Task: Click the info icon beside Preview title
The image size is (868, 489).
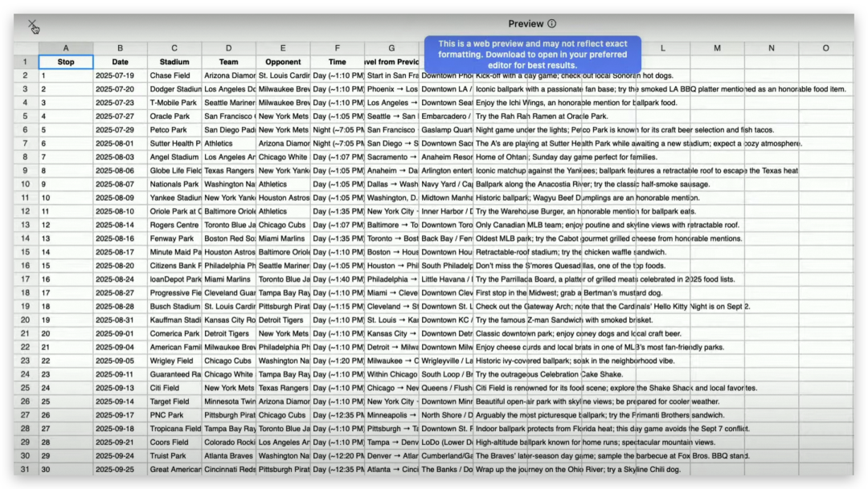Action: coord(551,24)
